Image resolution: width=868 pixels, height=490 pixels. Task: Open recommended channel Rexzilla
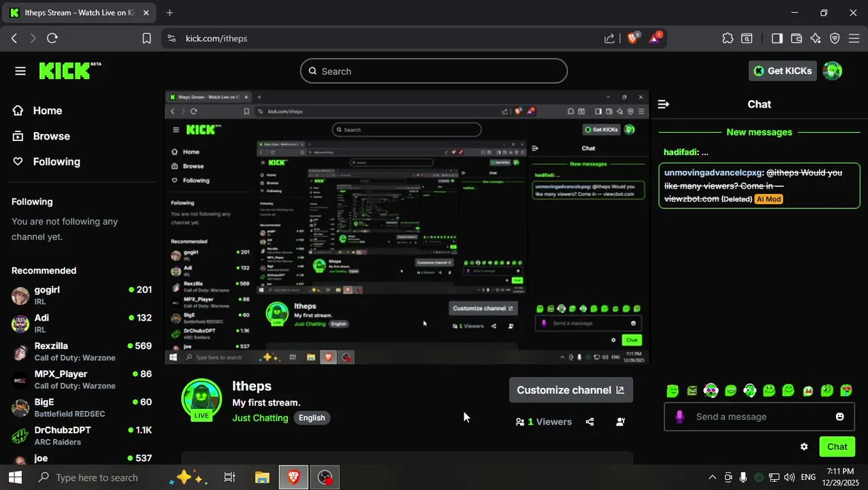pos(82,351)
